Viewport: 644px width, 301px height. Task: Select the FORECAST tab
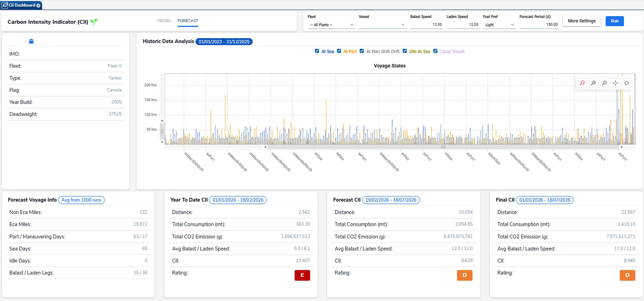188,21
